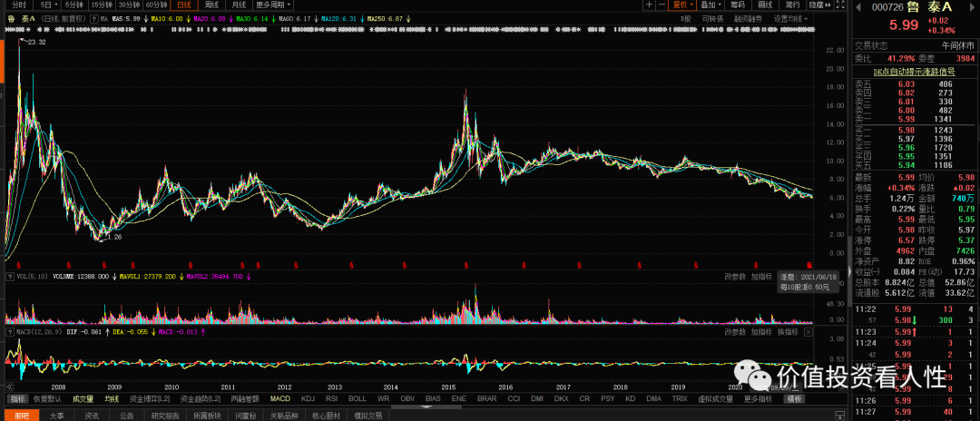Click 加指标 in MACD panel
Viewport: 980px width, 421px height.
(761, 332)
